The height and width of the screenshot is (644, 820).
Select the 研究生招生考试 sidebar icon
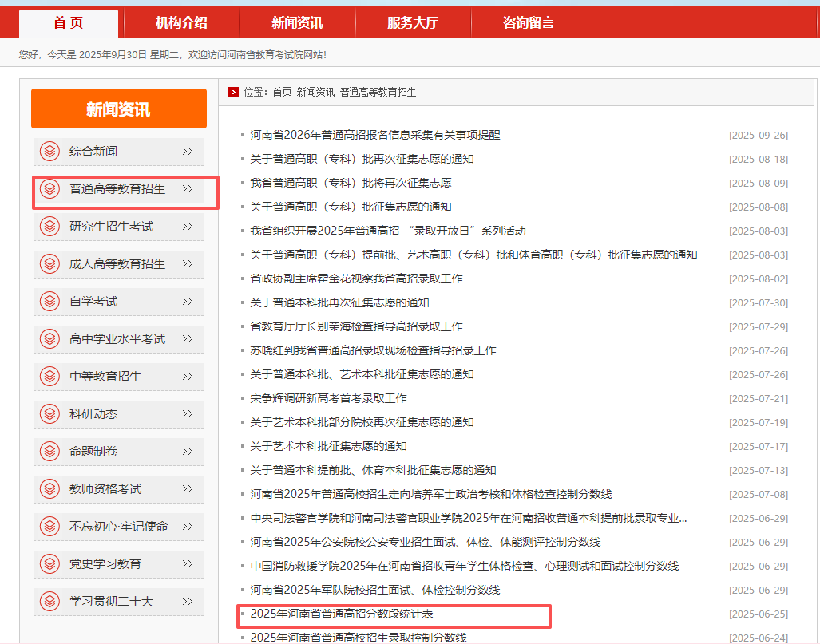(50, 226)
